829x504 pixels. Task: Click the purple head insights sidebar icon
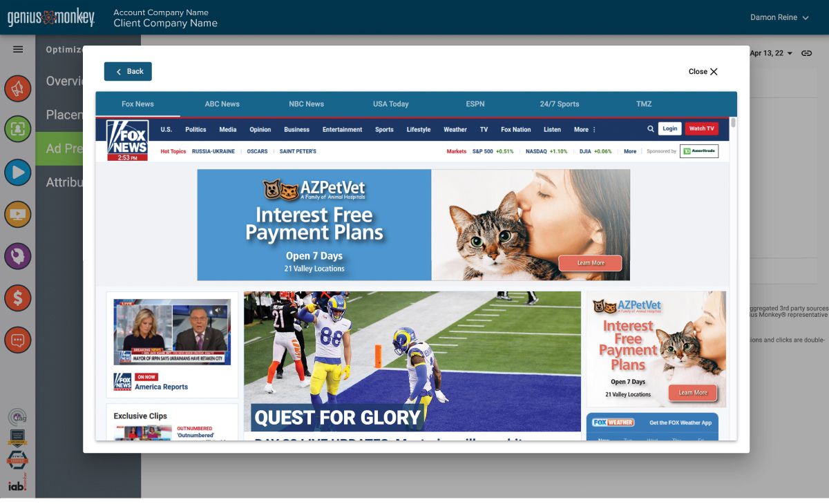pos(18,256)
